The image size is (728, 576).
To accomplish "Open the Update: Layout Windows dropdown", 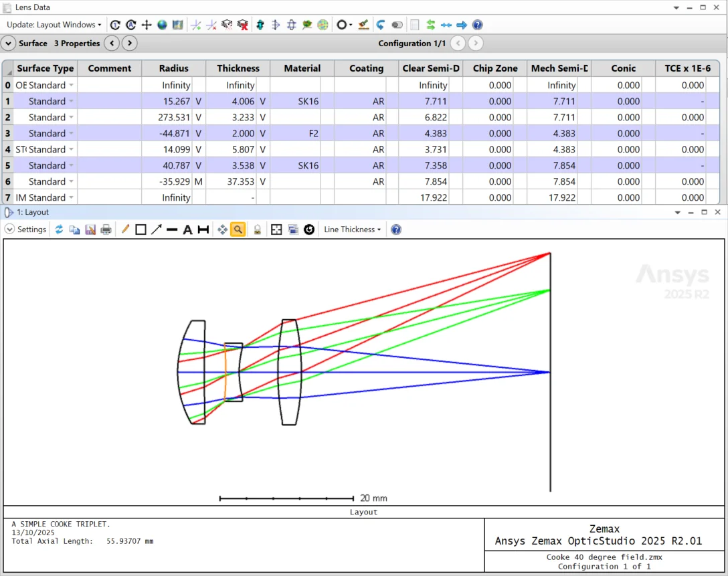I will point(53,24).
